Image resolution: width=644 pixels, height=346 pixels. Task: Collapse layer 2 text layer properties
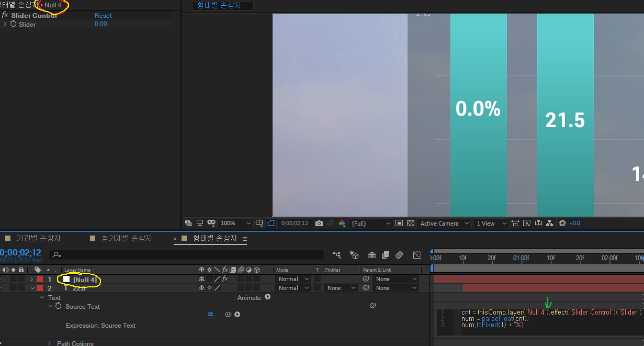coord(32,288)
